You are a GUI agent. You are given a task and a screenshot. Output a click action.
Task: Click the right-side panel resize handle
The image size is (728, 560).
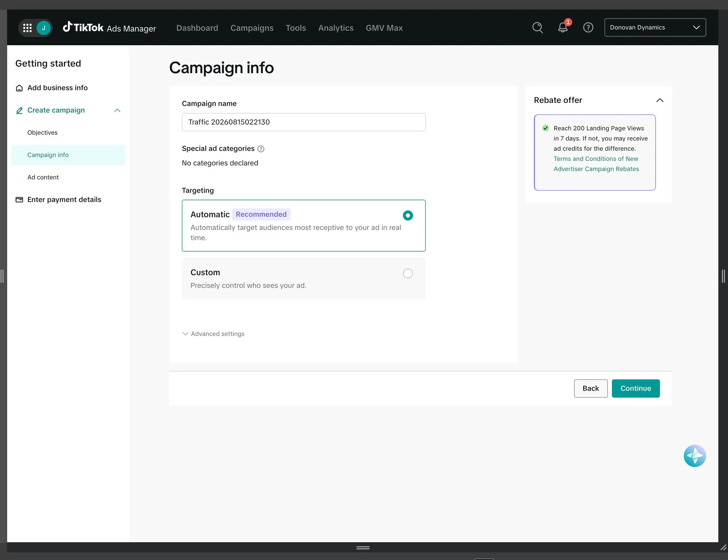[723, 276]
